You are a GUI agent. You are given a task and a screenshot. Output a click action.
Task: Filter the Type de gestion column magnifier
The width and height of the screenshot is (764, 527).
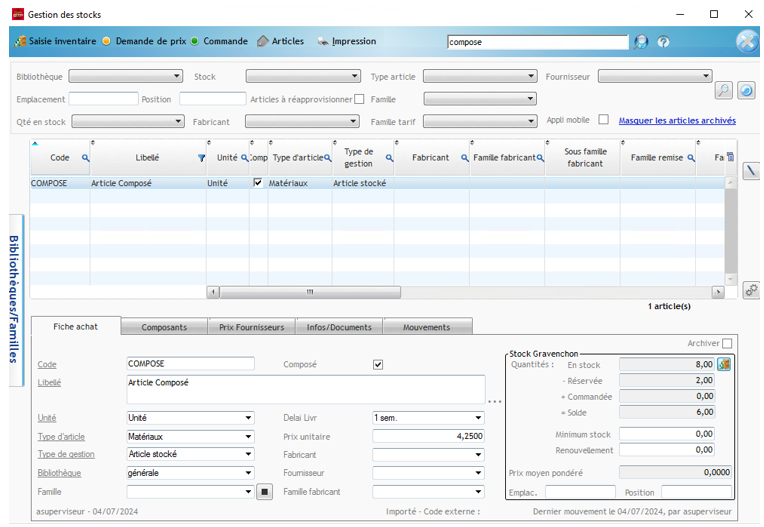click(389, 158)
